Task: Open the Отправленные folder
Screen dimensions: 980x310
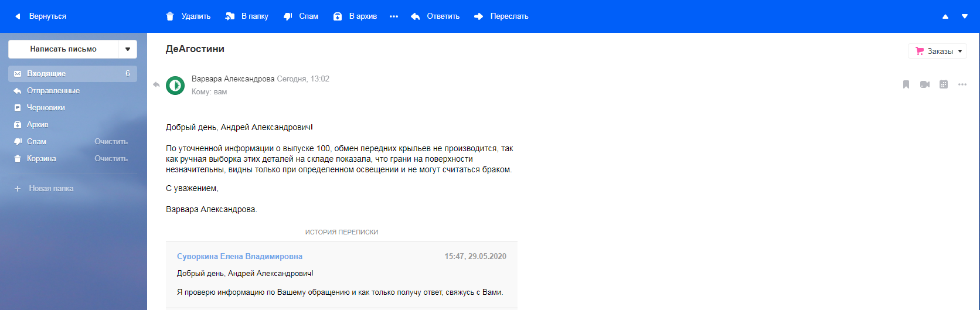Action: (53, 91)
